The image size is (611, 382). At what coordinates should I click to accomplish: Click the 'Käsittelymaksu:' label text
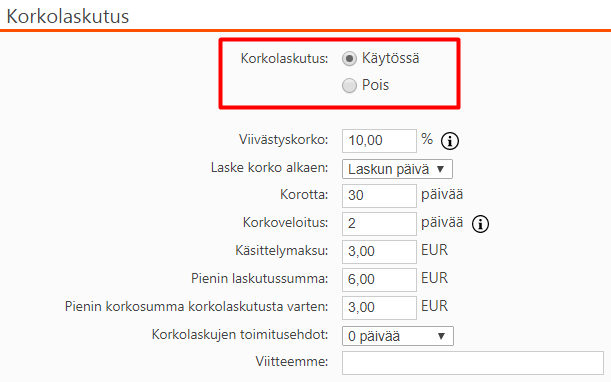click(281, 250)
